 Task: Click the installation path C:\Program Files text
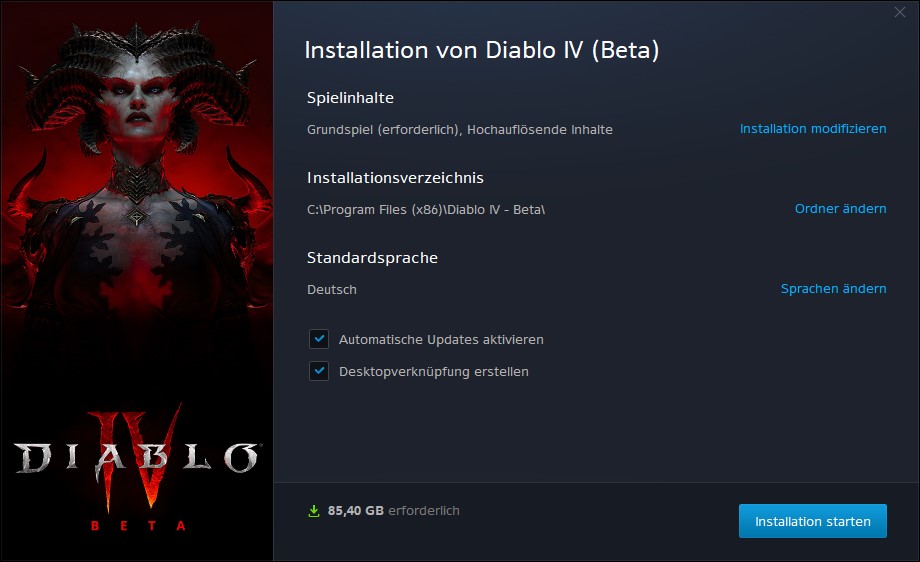click(426, 209)
